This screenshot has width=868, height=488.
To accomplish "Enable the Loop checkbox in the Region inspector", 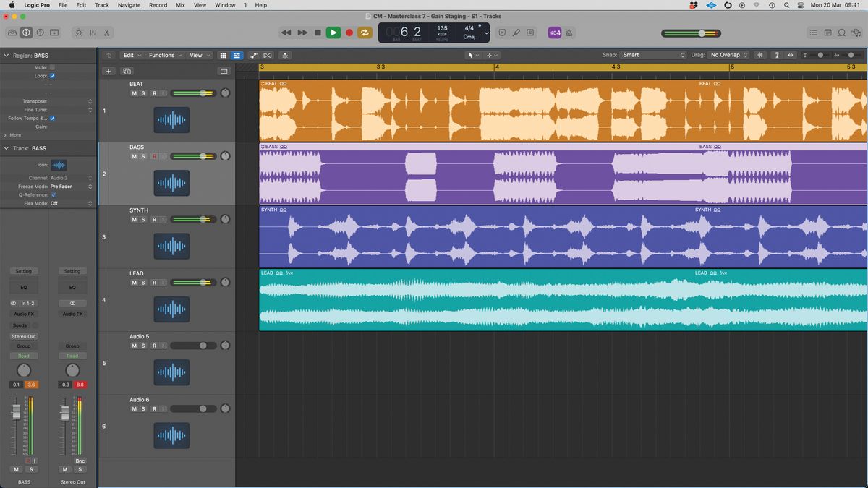I will [x=53, y=75].
